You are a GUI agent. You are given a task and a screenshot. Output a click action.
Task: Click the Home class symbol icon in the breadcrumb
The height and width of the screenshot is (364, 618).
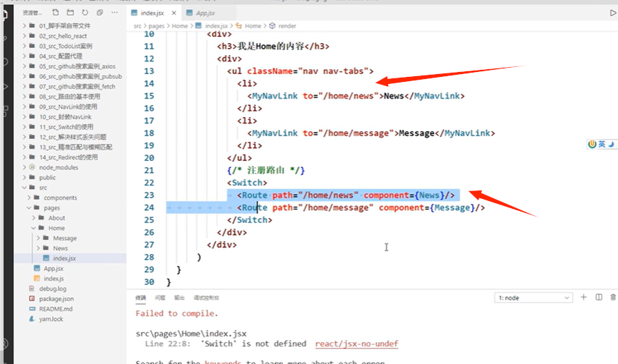239,25
